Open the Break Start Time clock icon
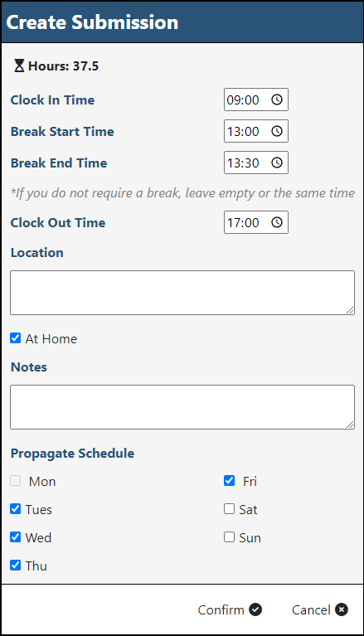 coord(277,131)
